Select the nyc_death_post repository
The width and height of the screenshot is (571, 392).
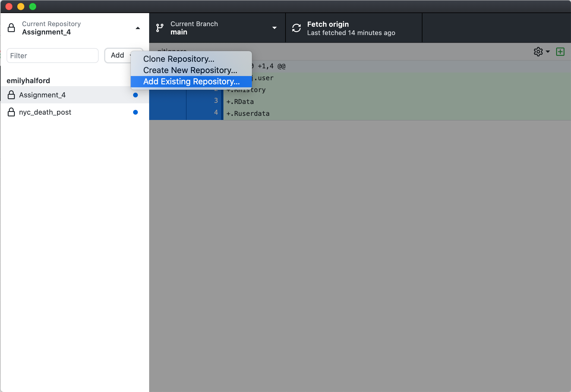(45, 112)
